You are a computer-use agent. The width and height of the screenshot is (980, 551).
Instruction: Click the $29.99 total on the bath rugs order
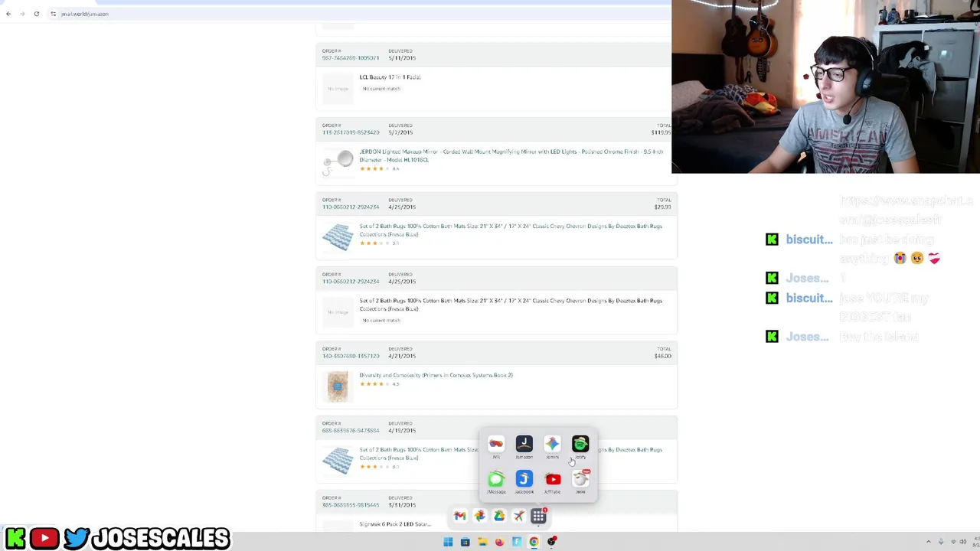coord(662,207)
